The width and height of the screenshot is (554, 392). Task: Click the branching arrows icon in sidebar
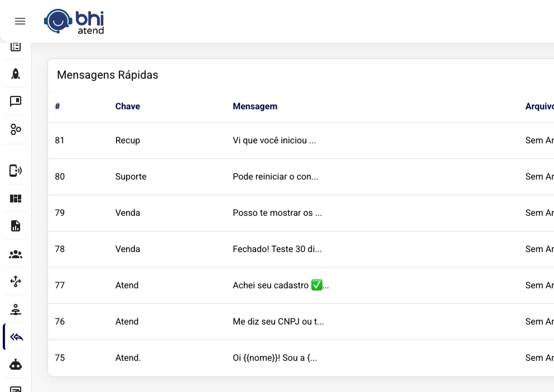pyautogui.click(x=16, y=282)
